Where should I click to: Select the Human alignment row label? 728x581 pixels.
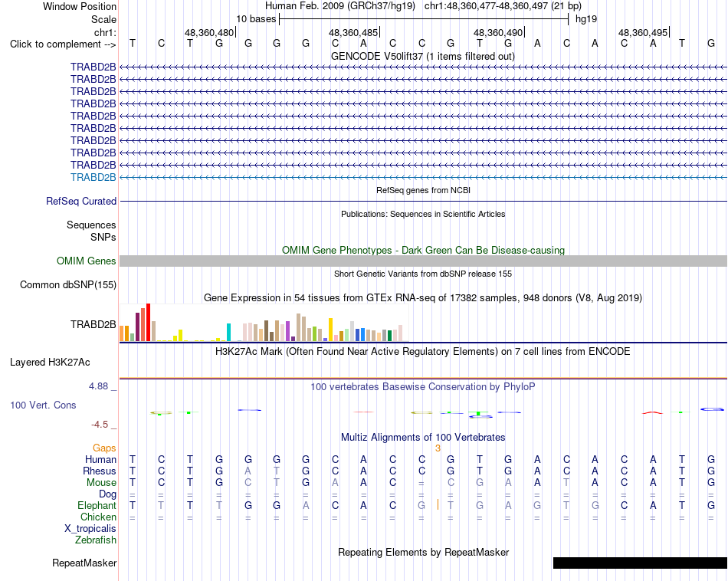[100, 460]
